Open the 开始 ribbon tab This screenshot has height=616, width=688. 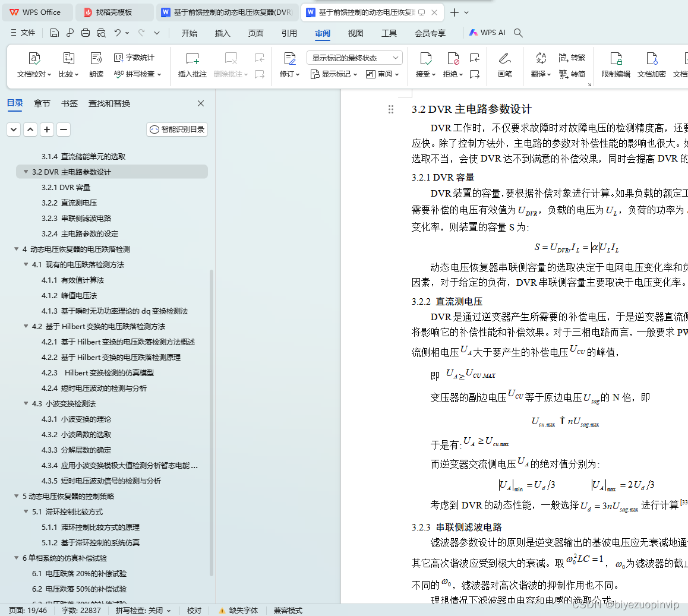(x=189, y=33)
